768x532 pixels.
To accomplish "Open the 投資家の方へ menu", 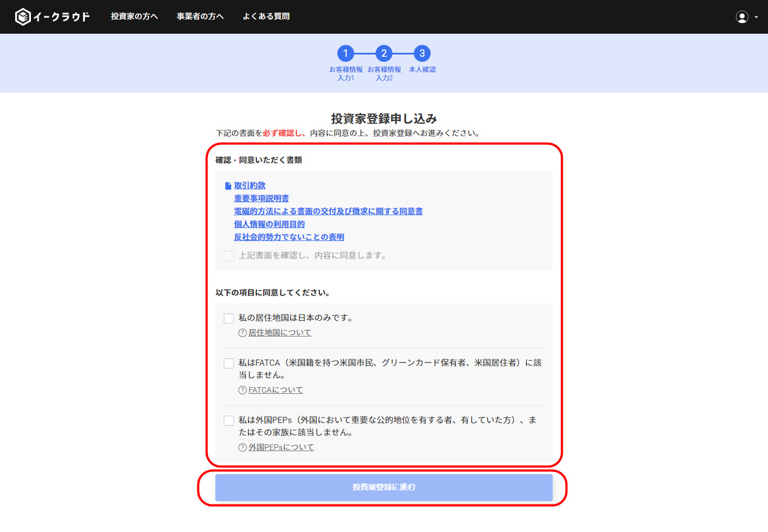I will tap(134, 16).
